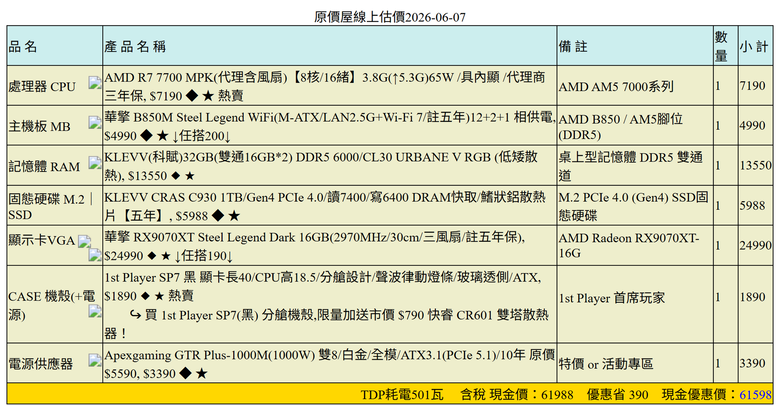Screen dimensions: 780x406
Task: Click the 記憶體 RAM category label
Action: point(44,167)
